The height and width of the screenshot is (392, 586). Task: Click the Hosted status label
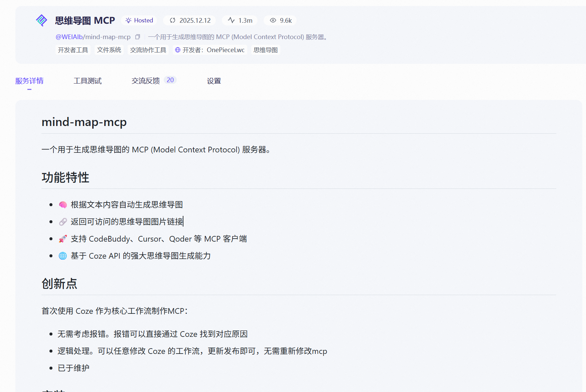tap(144, 20)
